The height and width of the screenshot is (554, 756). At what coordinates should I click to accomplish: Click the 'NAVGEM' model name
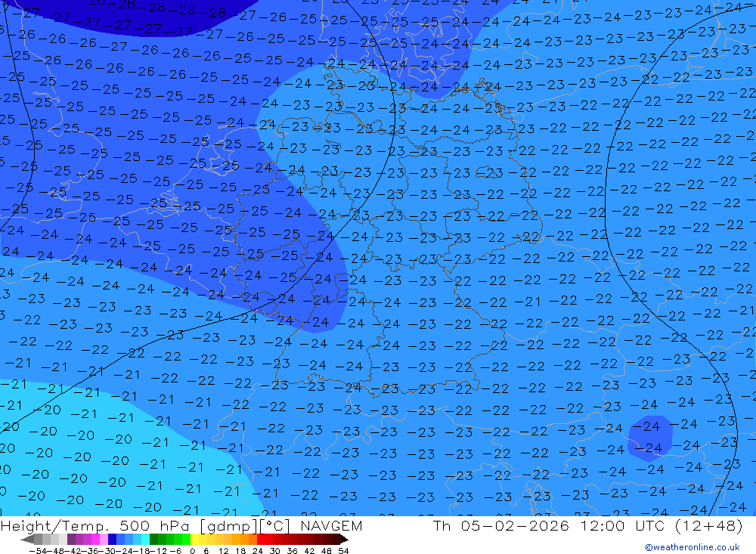[x=332, y=526]
